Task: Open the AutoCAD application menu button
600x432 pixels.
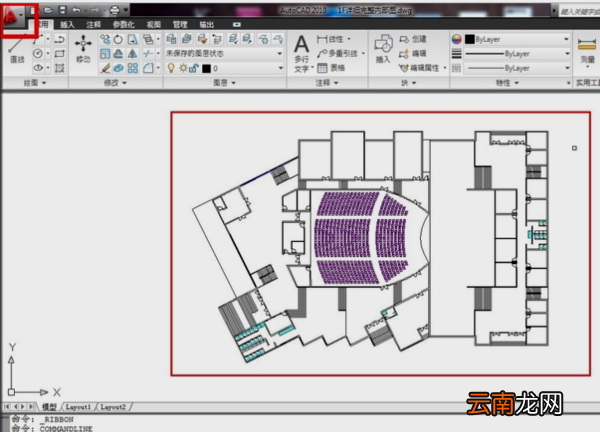Action: tap(14, 16)
